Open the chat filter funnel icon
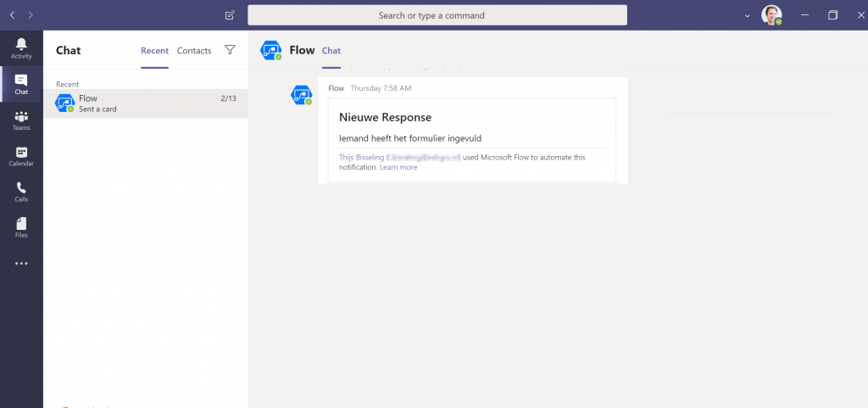Viewport: 868px width, 408px height. coord(230,50)
